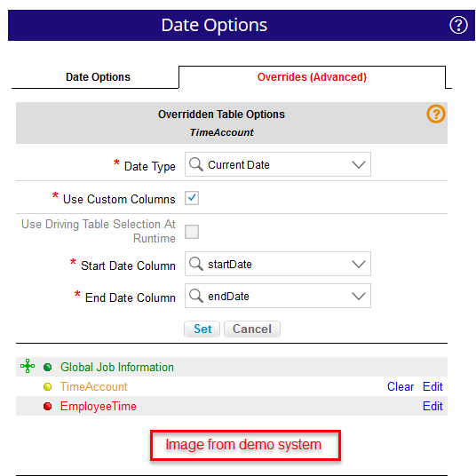Open the Start Date Column dropdown arrow
Viewport: 476px width, 476px height.
[359, 264]
